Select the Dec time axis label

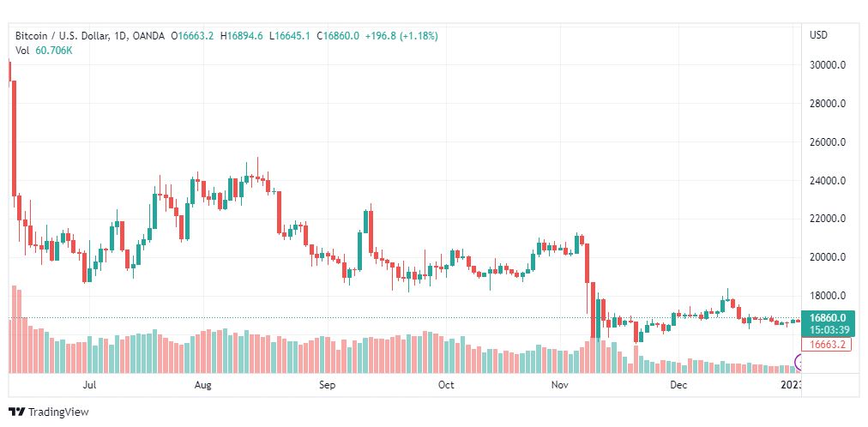pos(678,386)
